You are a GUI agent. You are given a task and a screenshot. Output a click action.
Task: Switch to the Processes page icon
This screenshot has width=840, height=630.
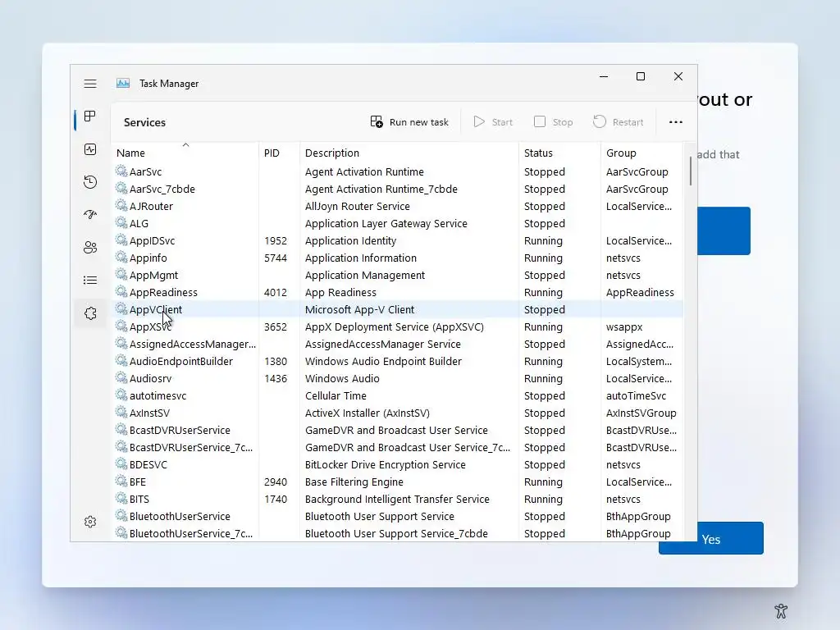coord(90,116)
